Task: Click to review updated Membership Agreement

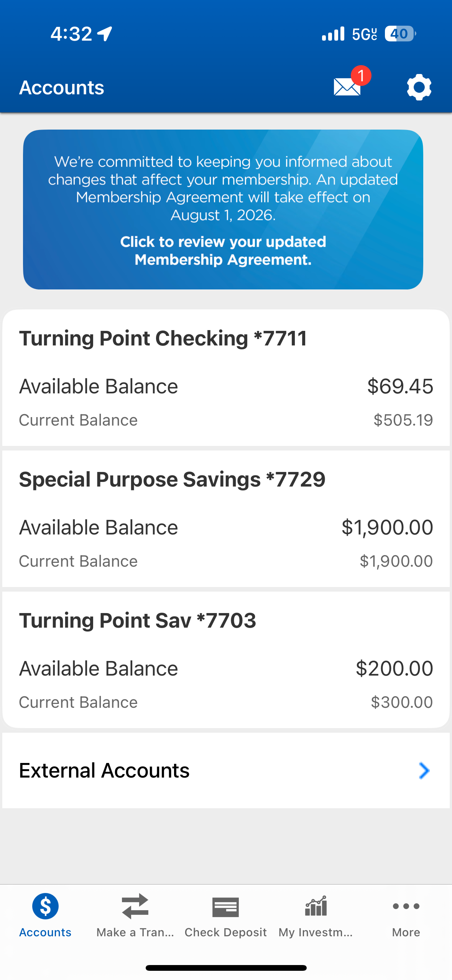Action: click(x=223, y=251)
